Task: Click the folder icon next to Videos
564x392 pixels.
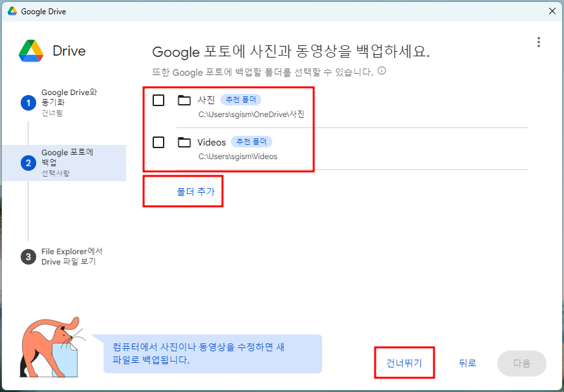Action: pos(184,142)
